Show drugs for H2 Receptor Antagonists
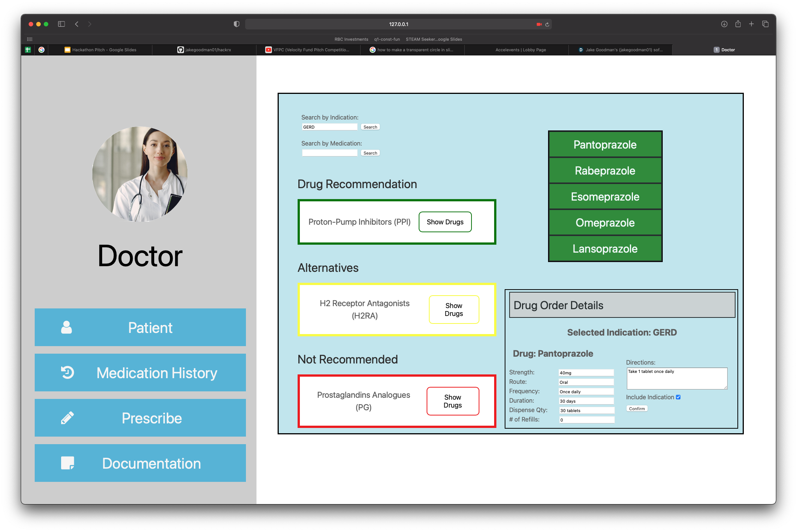Image resolution: width=797 pixels, height=532 pixels. tap(454, 310)
